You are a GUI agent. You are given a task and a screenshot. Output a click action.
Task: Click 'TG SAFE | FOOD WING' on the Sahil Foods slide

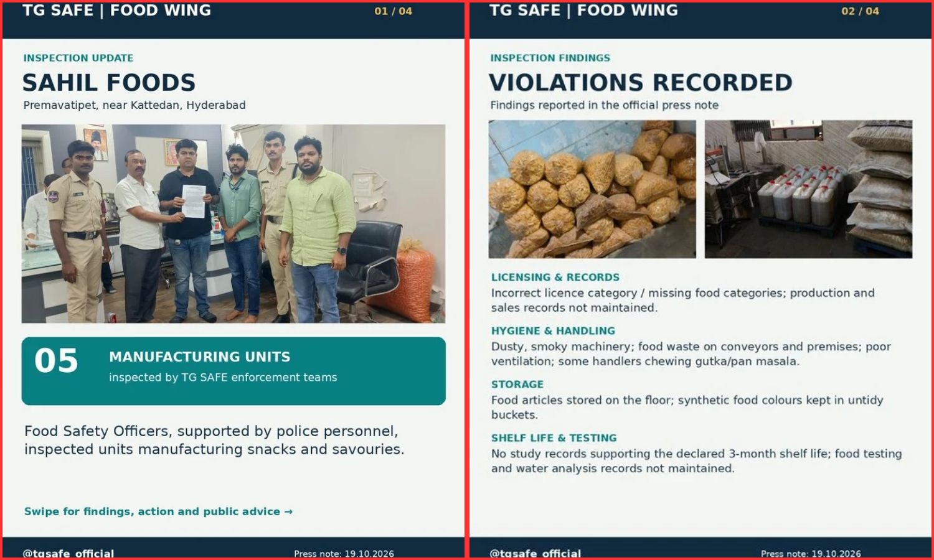(116, 11)
